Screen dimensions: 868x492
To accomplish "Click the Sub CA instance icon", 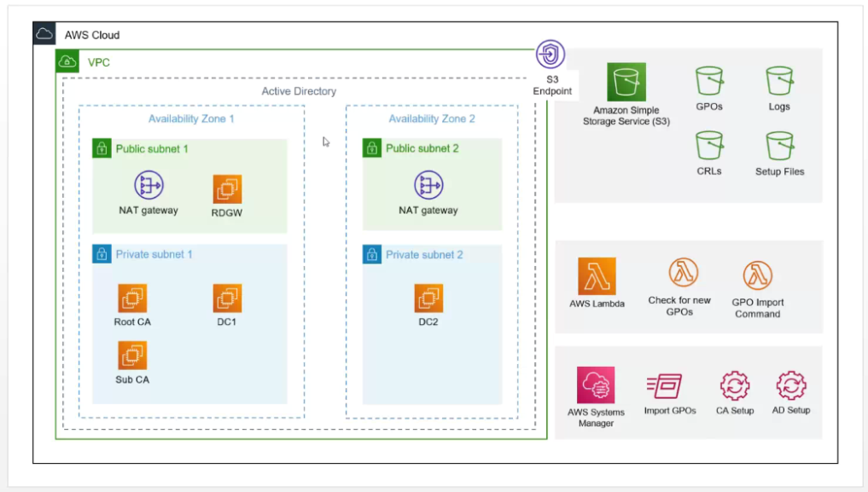I will (x=132, y=356).
